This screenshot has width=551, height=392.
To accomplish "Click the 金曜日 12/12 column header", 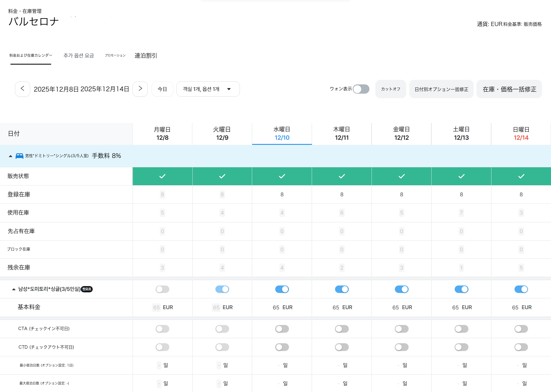I will point(402,133).
